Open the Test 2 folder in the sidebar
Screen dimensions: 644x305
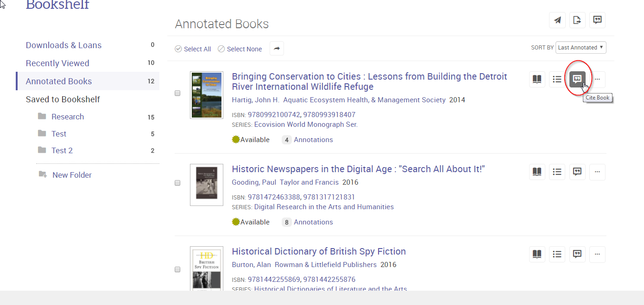(61, 150)
